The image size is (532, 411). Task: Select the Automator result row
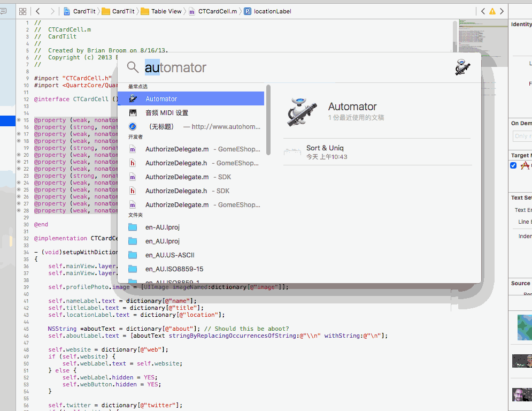click(191, 98)
